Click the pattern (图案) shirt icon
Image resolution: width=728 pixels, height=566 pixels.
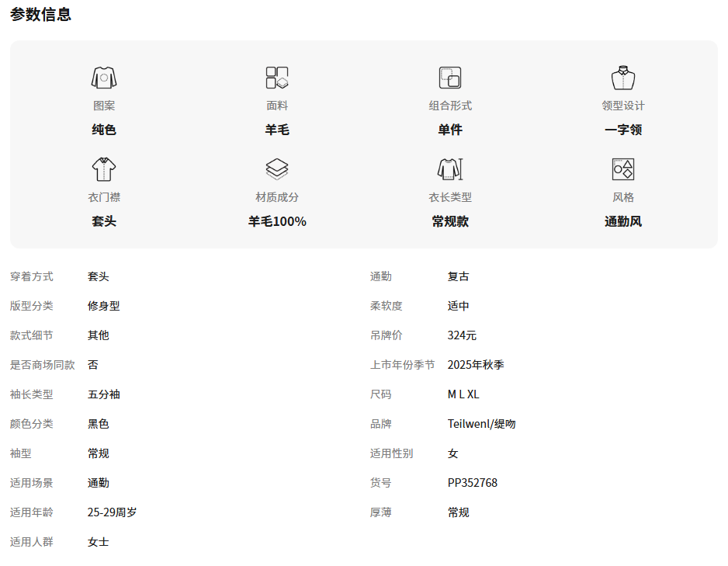104,78
